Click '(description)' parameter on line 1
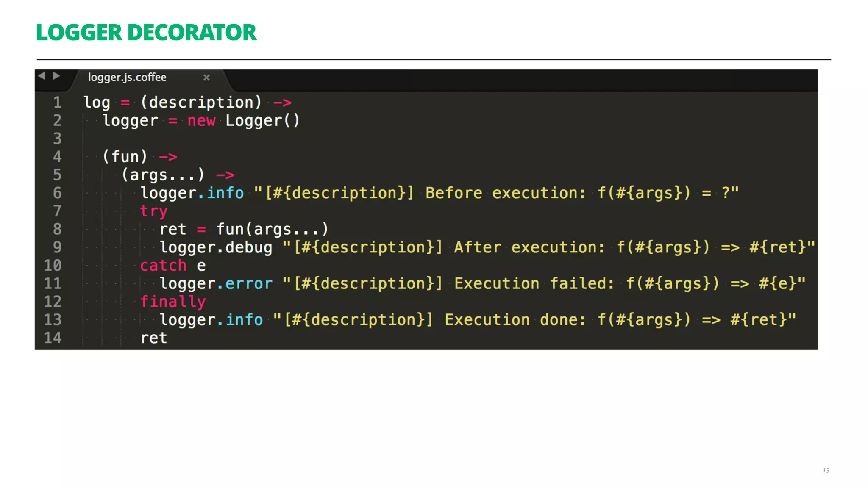 click(x=201, y=103)
